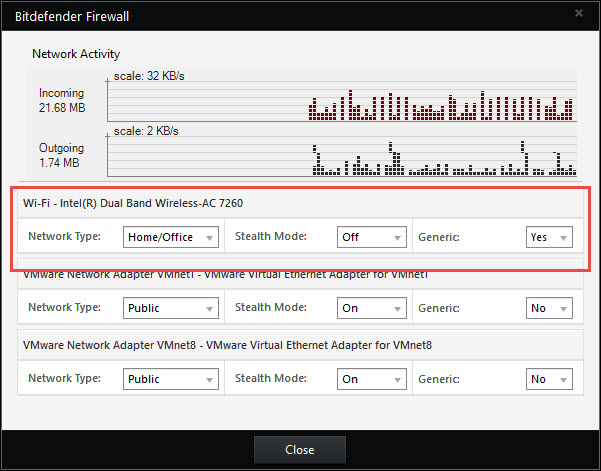
Task: Open VMnet8 Network Type dropdown
Action: click(x=171, y=379)
